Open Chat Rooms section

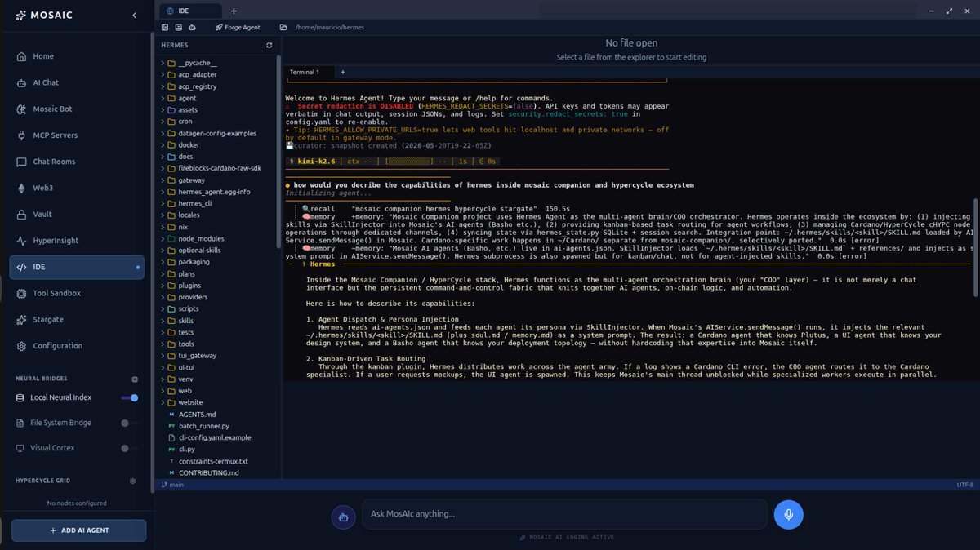click(77, 162)
